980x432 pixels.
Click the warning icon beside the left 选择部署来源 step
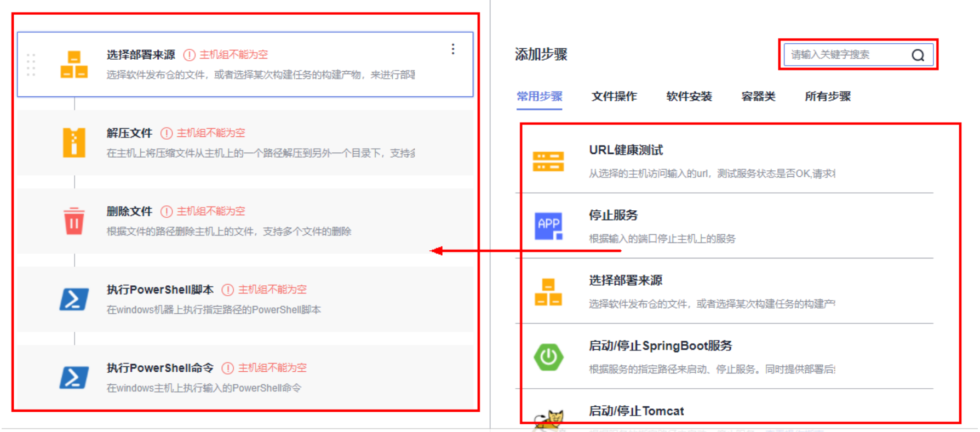[x=189, y=55]
